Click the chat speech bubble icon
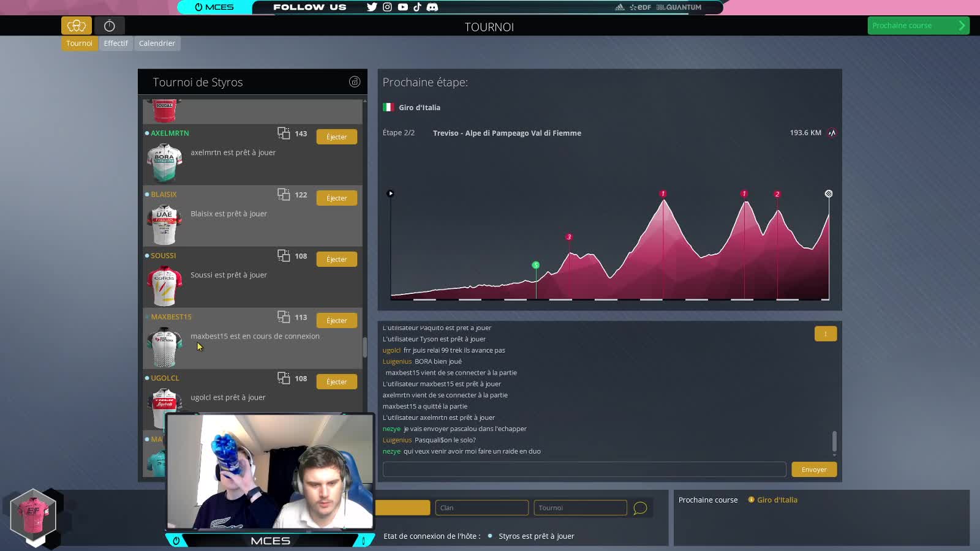Viewport: 980px width, 551px height. (x=640, y=508)
